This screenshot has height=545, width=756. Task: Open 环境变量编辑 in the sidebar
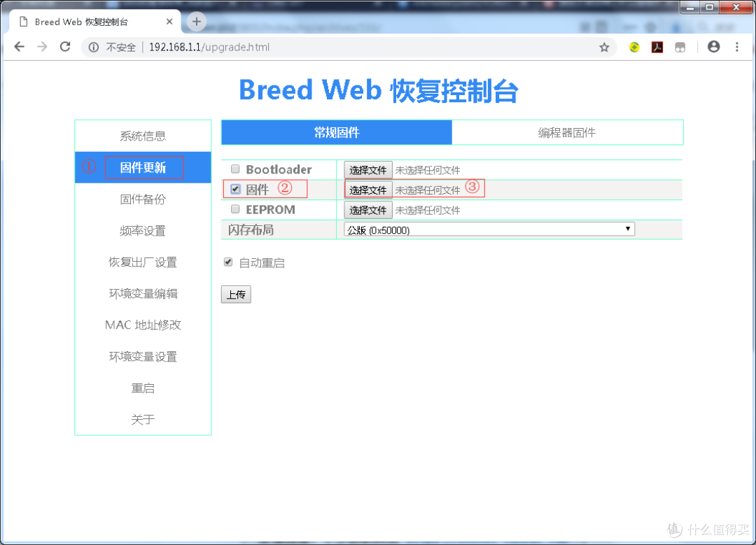pos(143,293)
